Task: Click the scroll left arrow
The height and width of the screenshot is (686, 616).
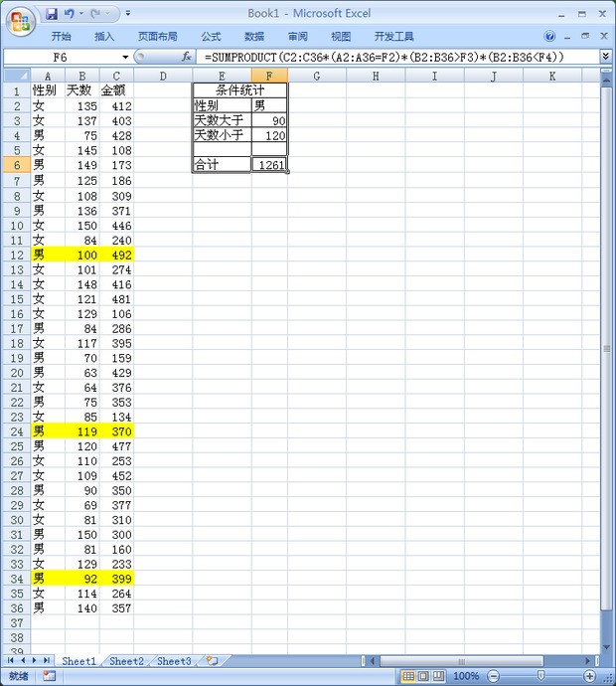Action: (373, 660)
